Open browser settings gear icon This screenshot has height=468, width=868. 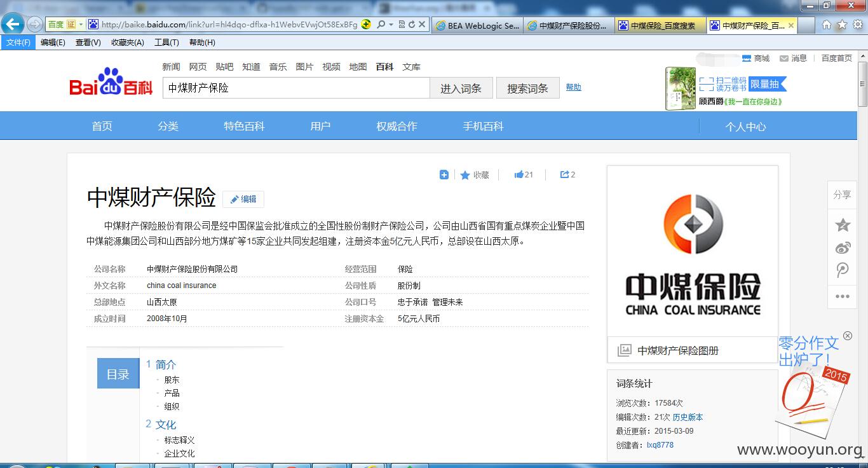[x=857, y=25]
